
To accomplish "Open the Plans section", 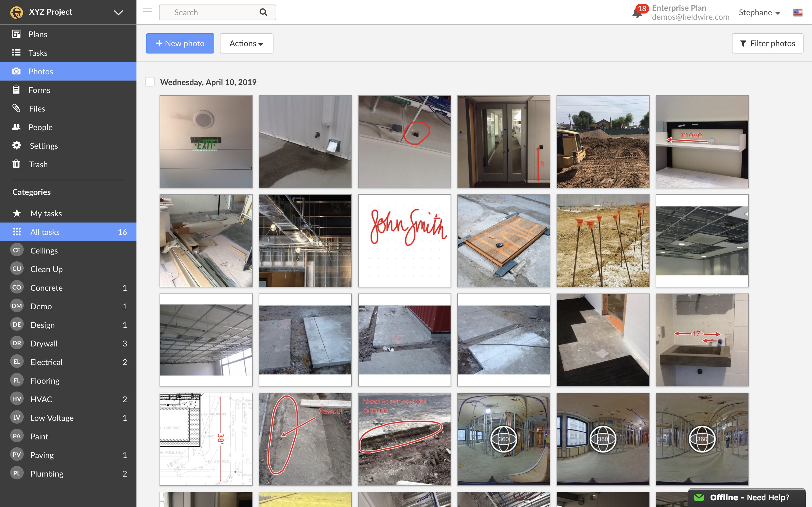I will (38, 34).
